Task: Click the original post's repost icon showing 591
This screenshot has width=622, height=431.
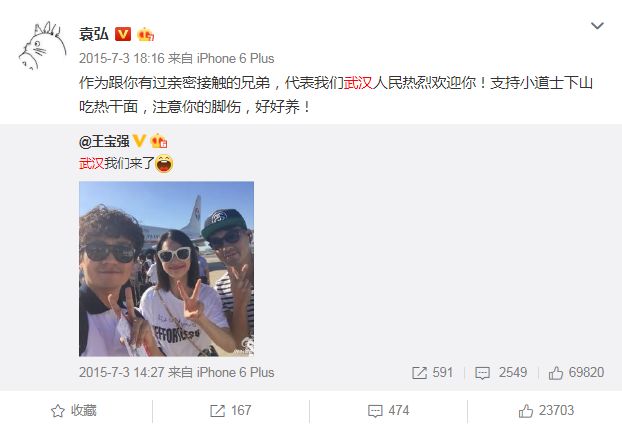Action: tap(432, 372)
